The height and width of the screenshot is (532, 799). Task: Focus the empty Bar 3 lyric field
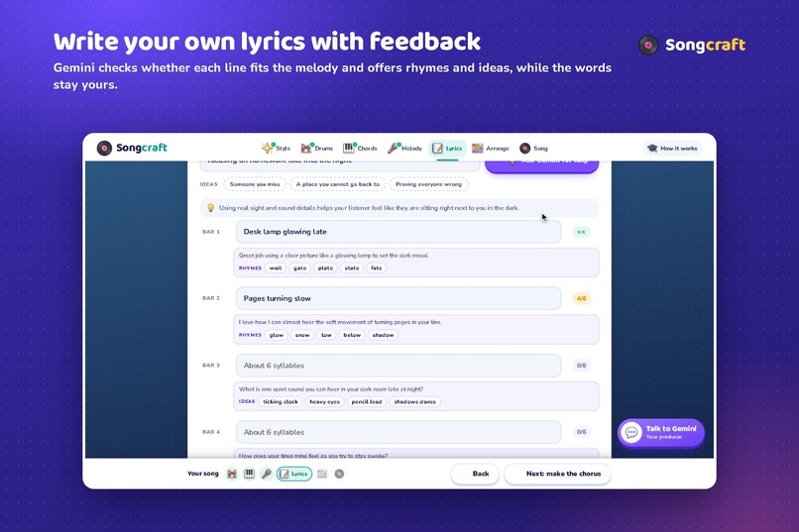coord(398,366)
